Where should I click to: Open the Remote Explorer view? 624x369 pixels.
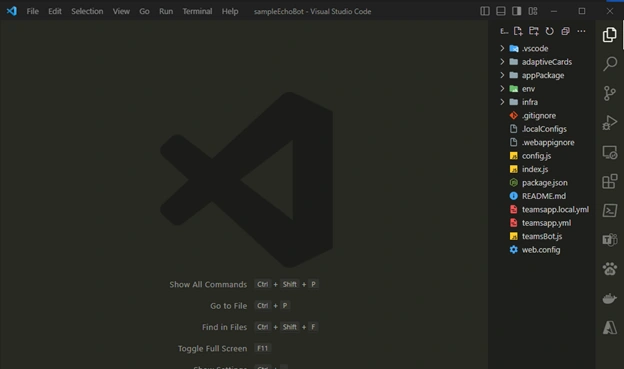coord(610,152)
